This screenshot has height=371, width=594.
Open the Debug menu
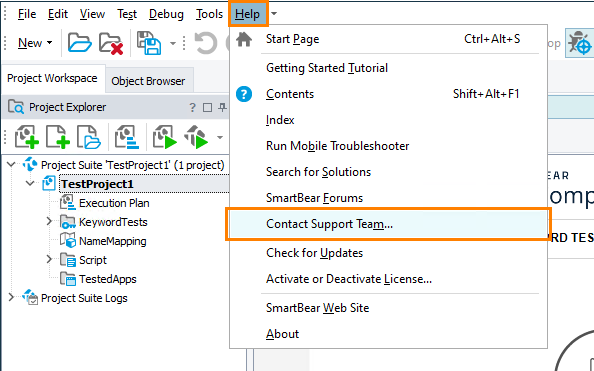[166, 14]
